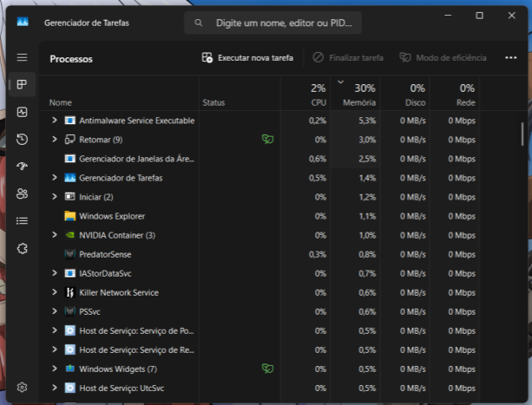Click the NVIDIA Container icon
Image resolution: width=532 pixels, height=405 pixels.
click(70, 235)
